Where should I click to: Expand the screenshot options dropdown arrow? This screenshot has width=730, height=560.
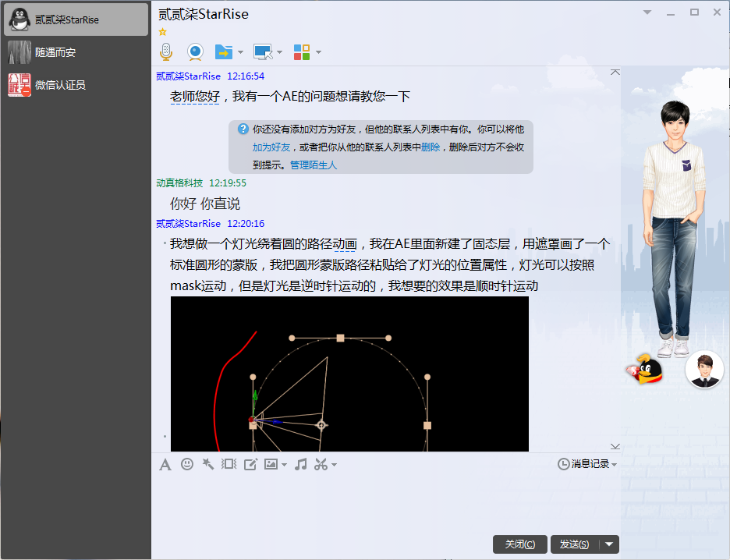click(335, 465)
